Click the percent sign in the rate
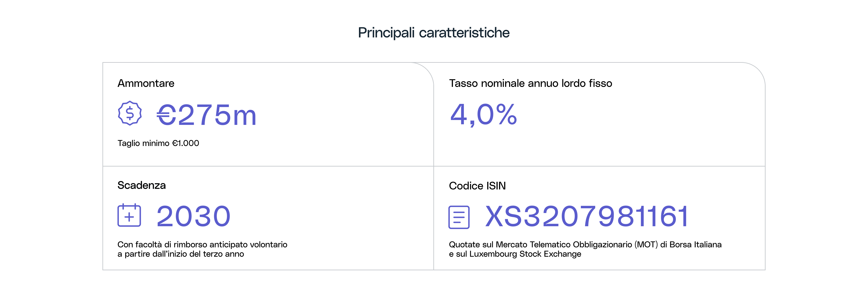This screenshot has width=868, height=295. pyautogui.click(x=506, y=115)
